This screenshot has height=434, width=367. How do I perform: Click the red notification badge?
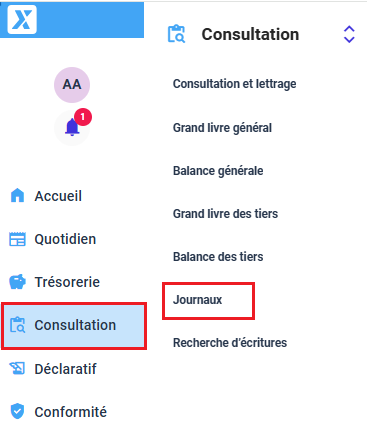tap(83, 117)
